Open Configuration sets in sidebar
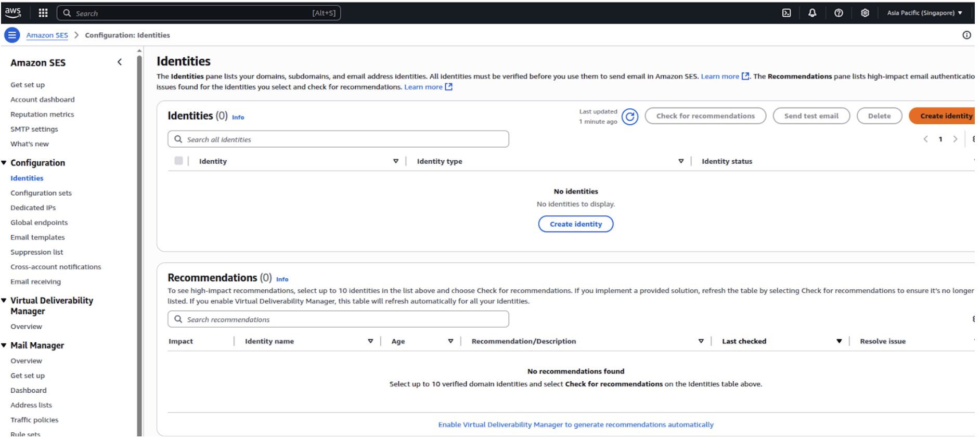This screenshot has height=439, width=980. click(x=41, y=193)
